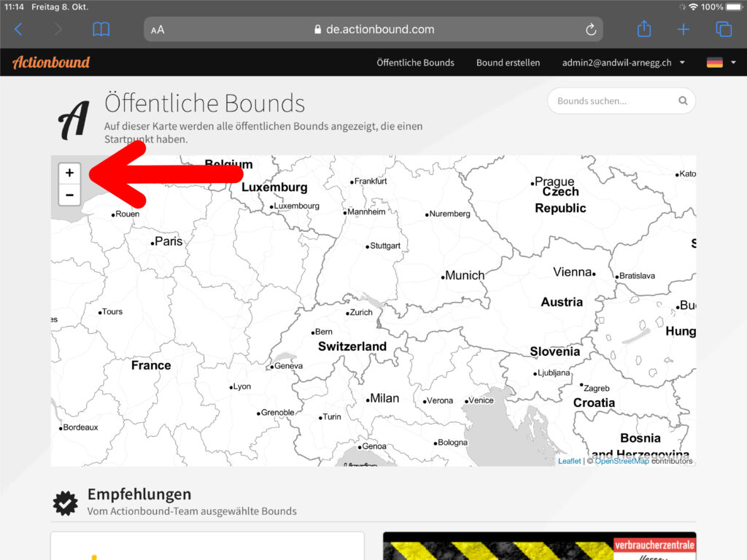Screen dimensions: 747x560
Task: Open the Safari share sheet
Action: (x=643, y=29)
